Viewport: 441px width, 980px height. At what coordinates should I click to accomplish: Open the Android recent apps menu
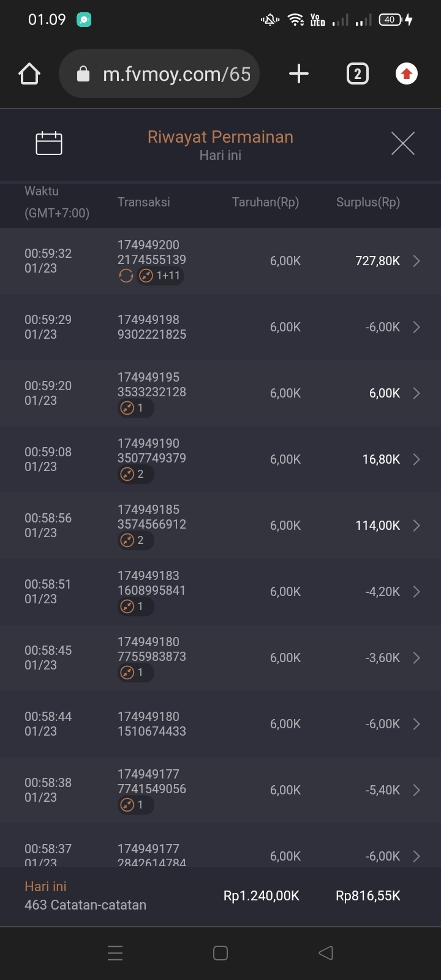pyautogui.click(x=115, y=953)
